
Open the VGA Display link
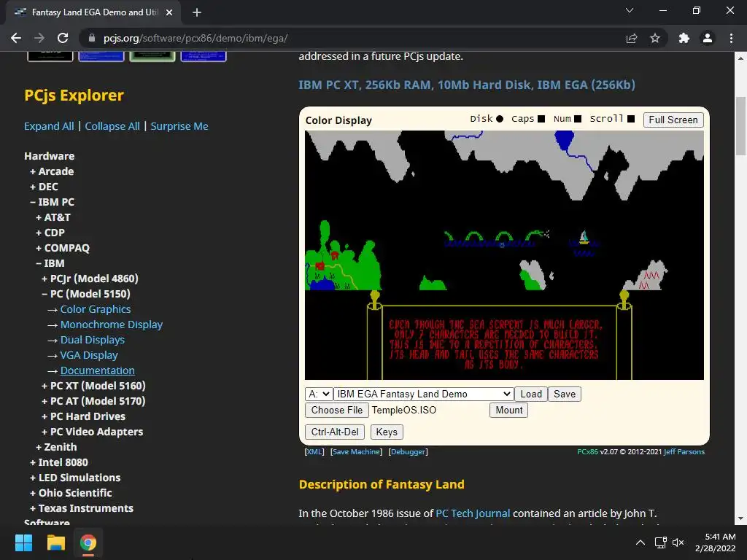tap(89, 355)
